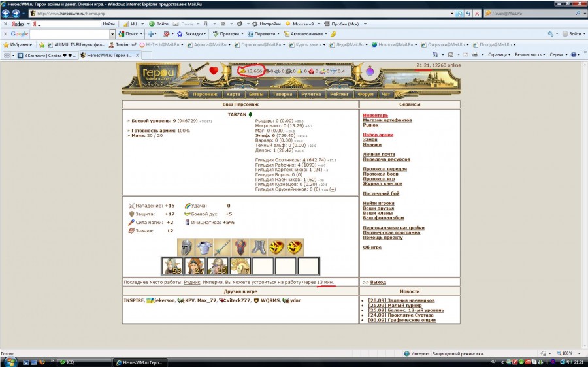Viewport: 588px width, 367px height.
Task: Click the red shield artifact slot
Action: (240, 247)
